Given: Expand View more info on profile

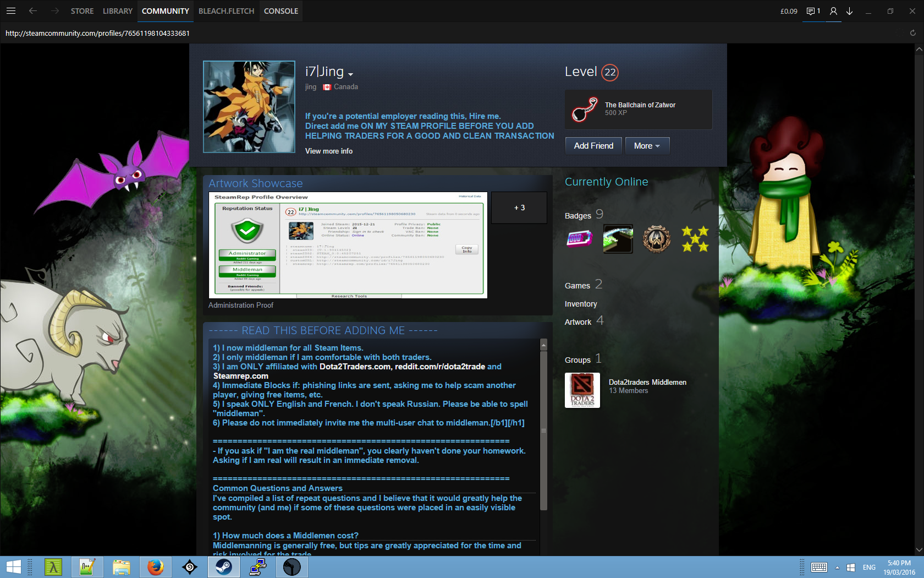Looking at the screenshot, I should coord(329,151).
